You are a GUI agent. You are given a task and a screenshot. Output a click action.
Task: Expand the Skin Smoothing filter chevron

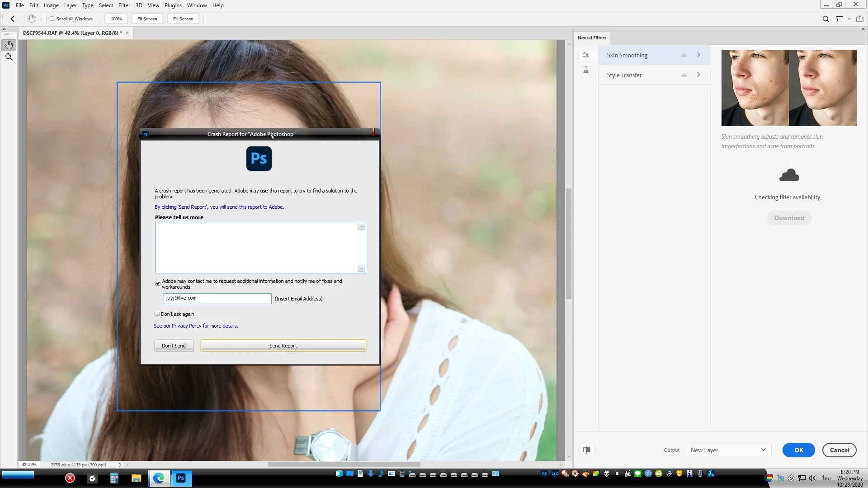tap(698, 55)
